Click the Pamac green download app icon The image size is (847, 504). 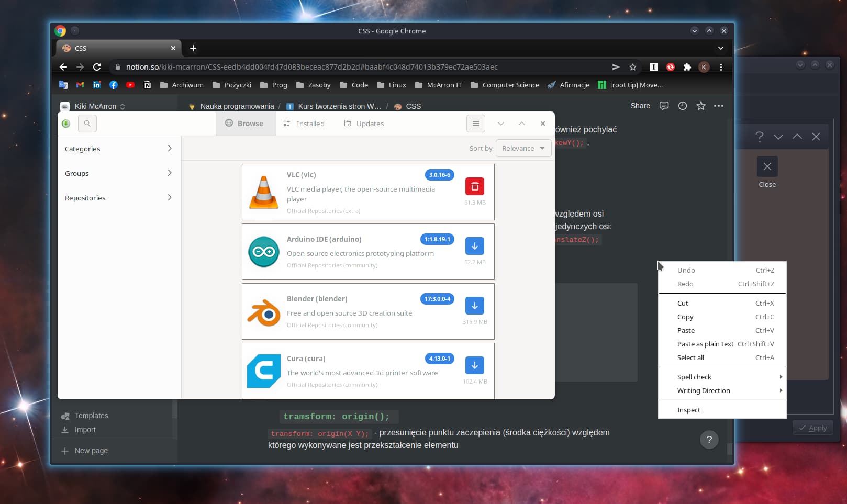tap(66, 124)
